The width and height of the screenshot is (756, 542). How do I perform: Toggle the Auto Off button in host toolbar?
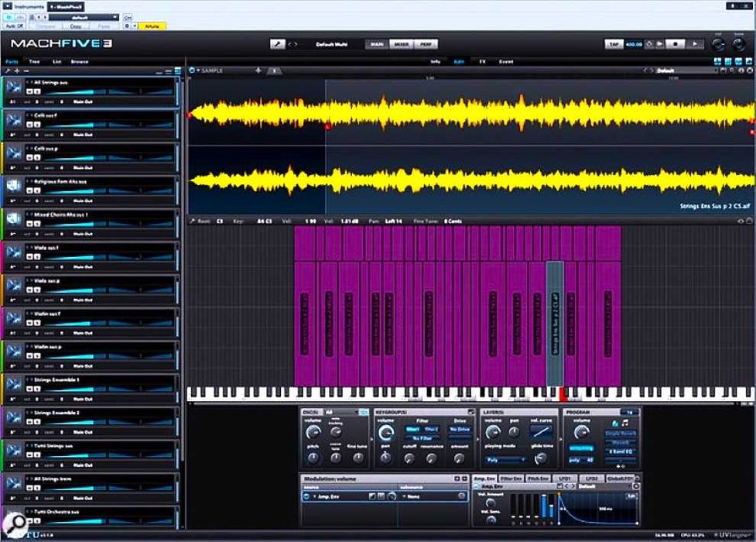(14, 26)
